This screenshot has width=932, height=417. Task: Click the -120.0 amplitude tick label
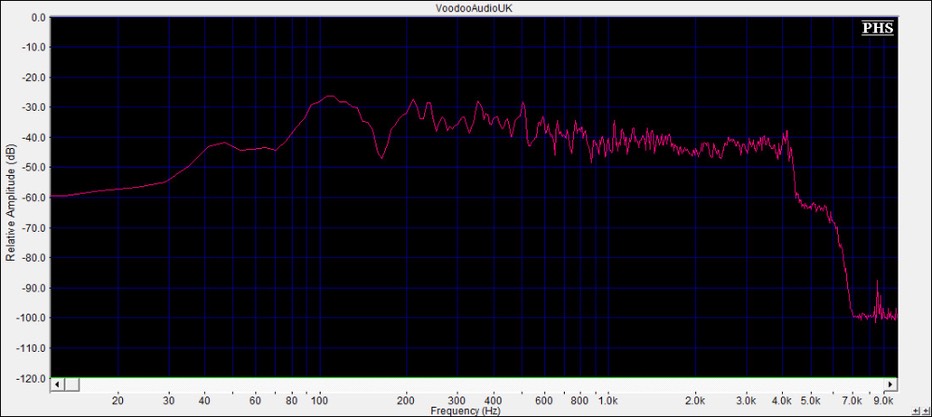(x=33, y=378)
